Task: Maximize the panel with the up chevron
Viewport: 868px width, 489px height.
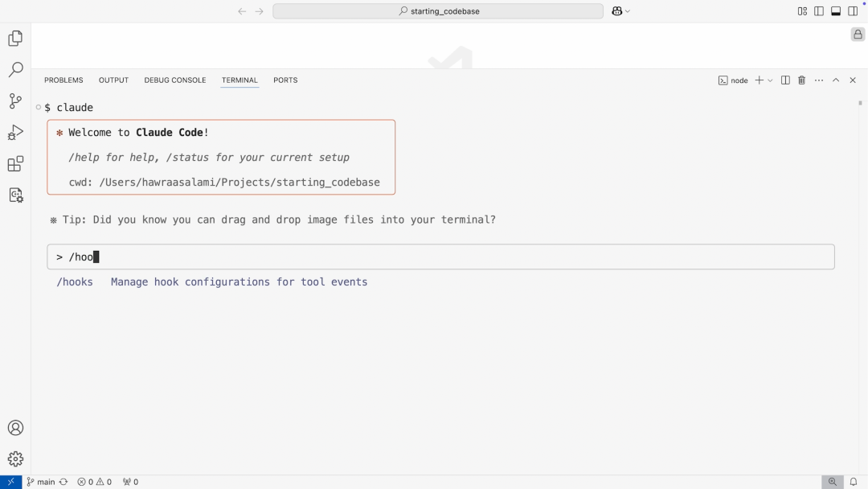Action: (x=836, y=80)
